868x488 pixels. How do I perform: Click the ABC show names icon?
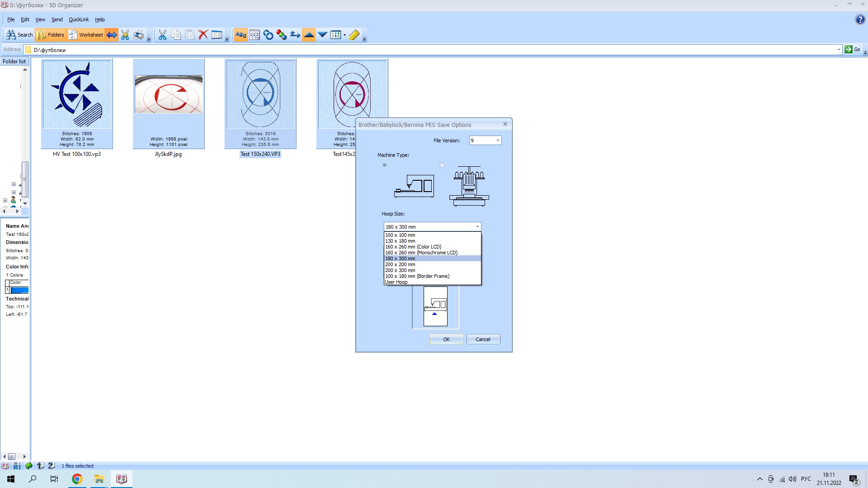click(241, 35)
